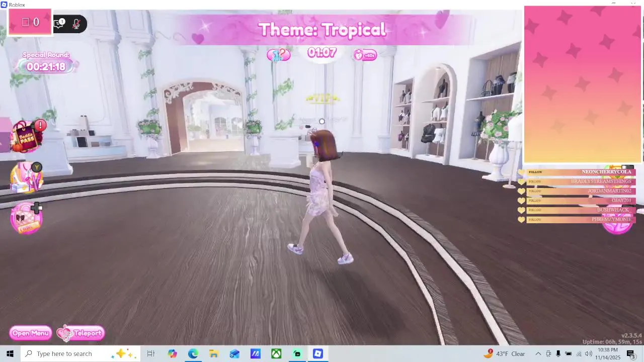
Task: Select the Roblox taskbar icon
Action: click(x=317, y=353)
